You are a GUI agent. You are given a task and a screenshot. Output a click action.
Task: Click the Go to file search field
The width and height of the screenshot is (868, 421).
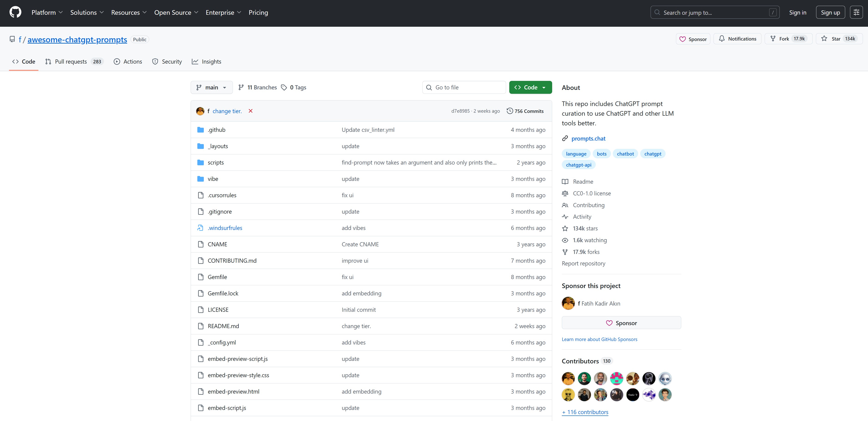(464, 88)
